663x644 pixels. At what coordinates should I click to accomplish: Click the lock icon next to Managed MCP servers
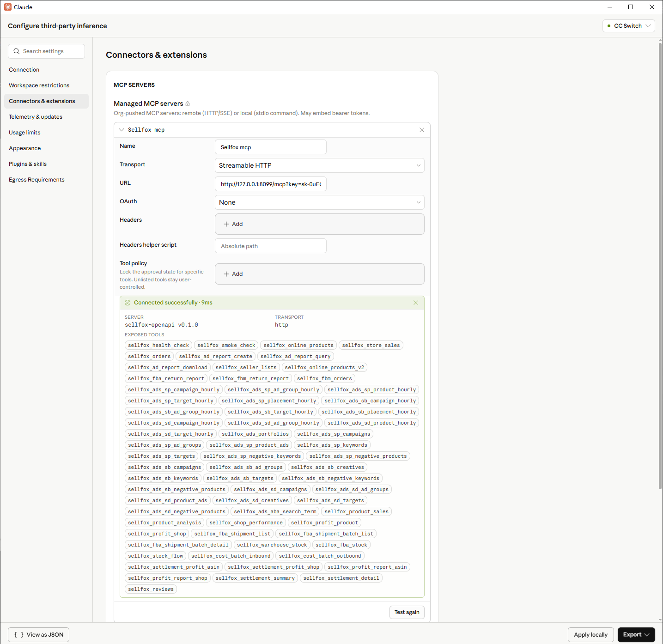click(x=188, y=103)
